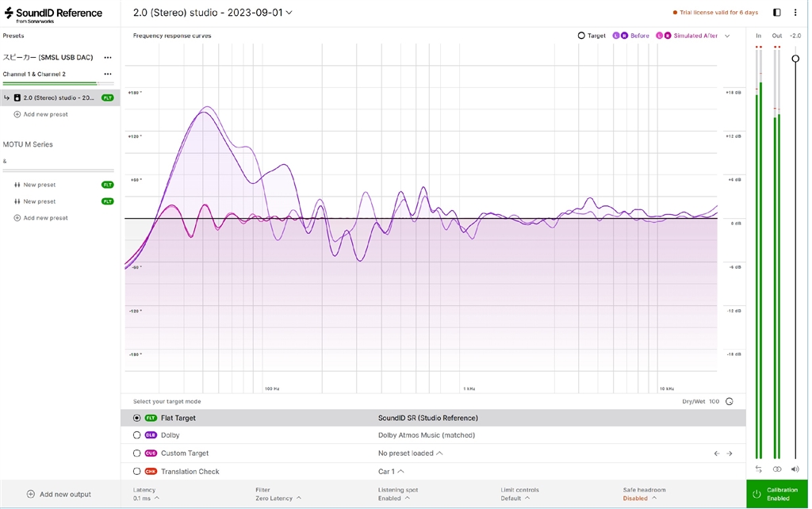812x509 pixels.
Task: Click the speaker file icon on the studio preset
Action: point(17,98)
